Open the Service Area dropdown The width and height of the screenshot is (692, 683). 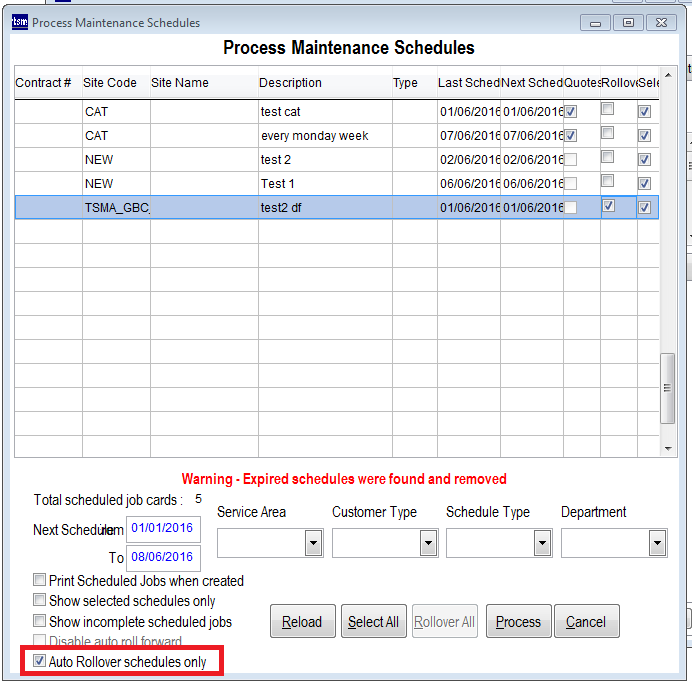point(313,543)
